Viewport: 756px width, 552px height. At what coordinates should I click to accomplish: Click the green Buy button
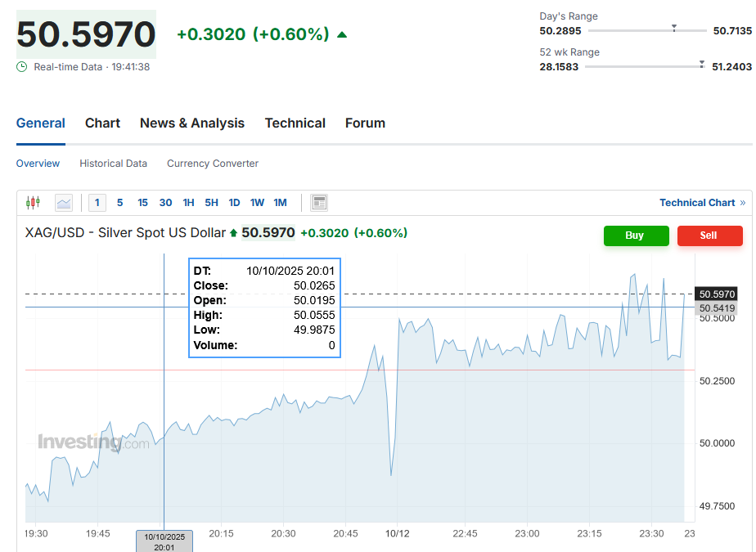(637, 236)
